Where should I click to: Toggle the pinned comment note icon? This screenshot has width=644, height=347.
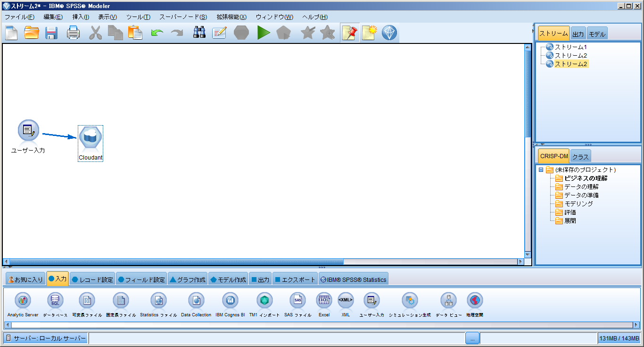[x=350, y=33]
